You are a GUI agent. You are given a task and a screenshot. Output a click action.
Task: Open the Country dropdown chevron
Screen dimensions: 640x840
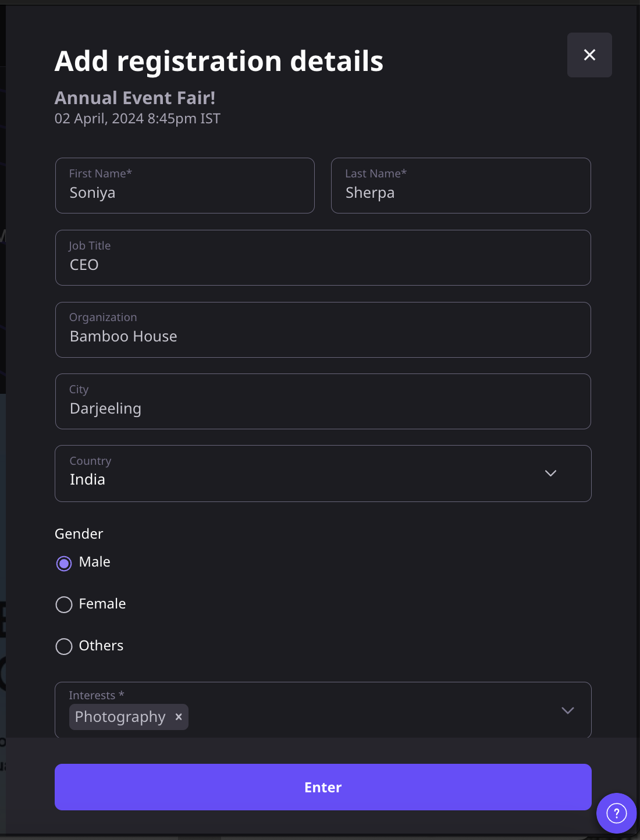pyautogui.click(x=550, y=473)
